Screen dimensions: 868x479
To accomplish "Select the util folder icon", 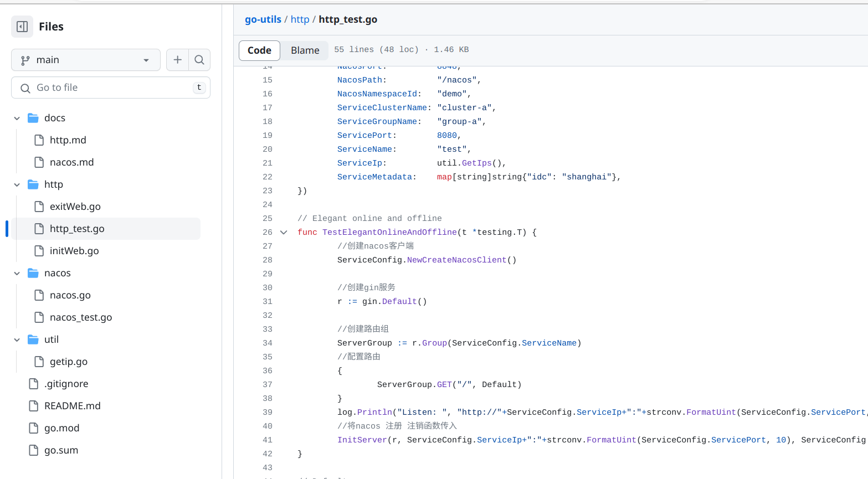I will click(33, 339).
